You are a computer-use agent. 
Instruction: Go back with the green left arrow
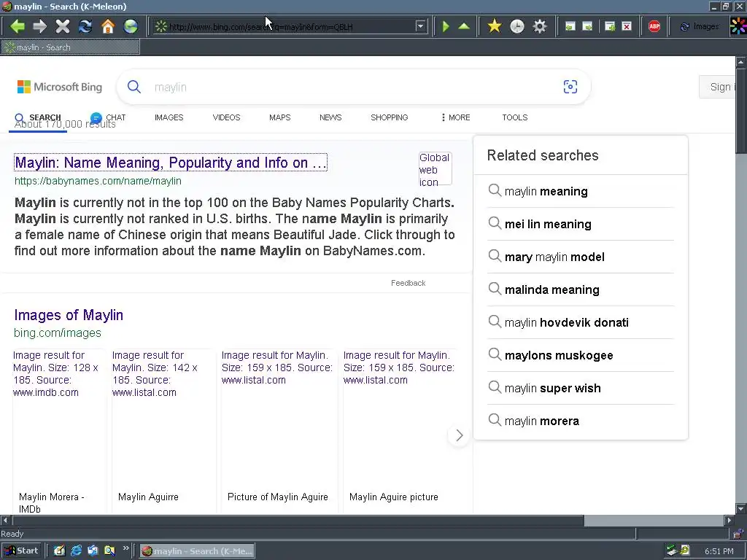pyautogui.click(x=18, y=26)
